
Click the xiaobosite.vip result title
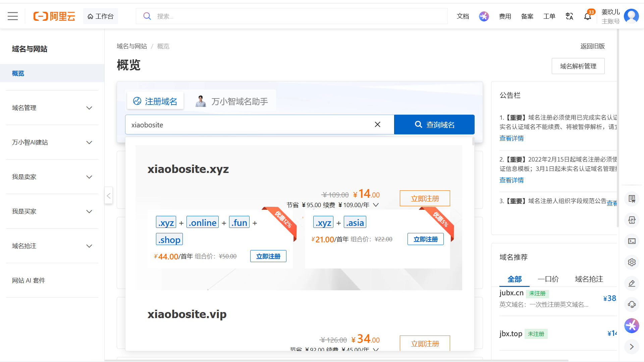[187, 314]
